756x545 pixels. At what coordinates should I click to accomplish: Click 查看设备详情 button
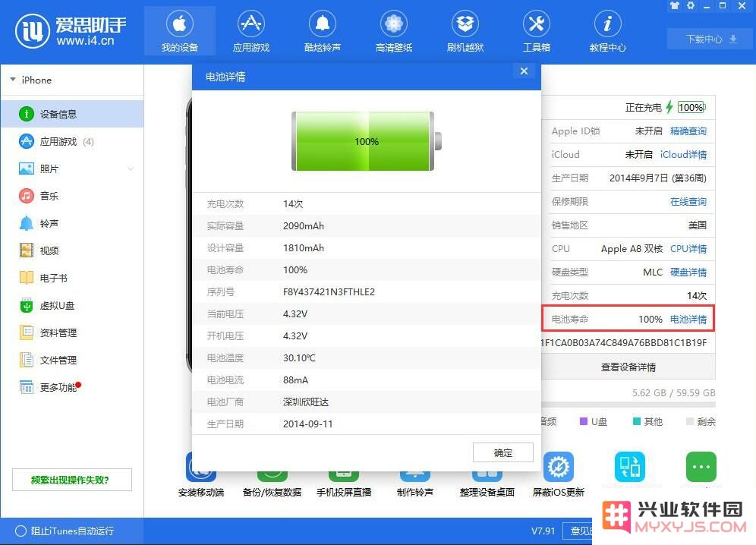(x=628, y=367)
